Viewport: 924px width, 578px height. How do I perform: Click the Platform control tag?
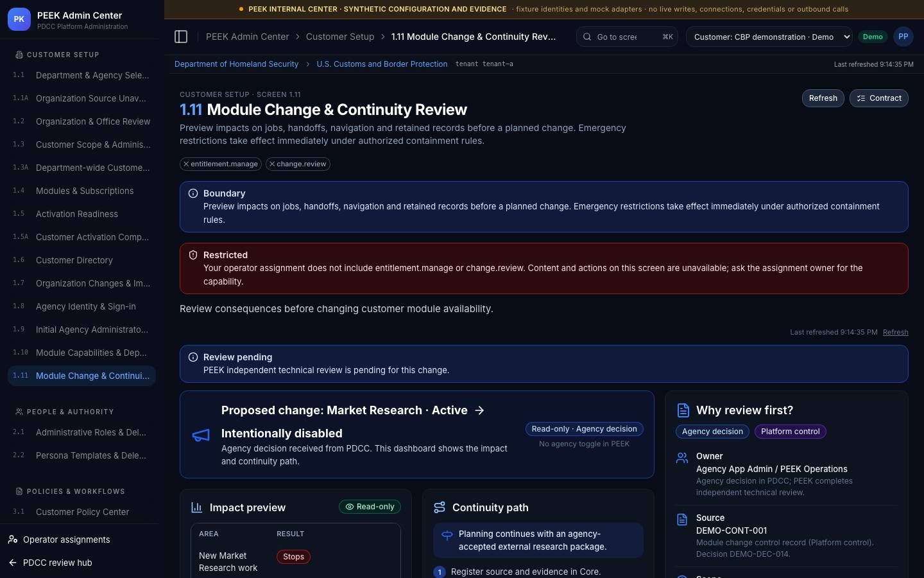point(790,432)
